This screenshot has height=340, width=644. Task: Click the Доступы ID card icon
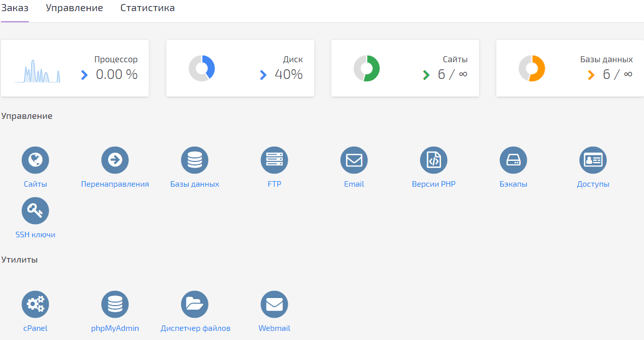[x=593, y=161]
